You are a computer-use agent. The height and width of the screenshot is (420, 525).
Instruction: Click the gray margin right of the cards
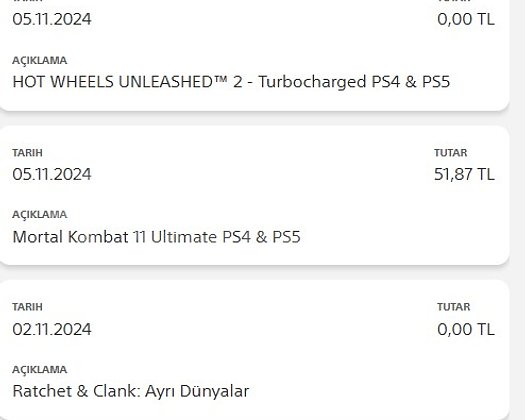(x=518, y=210)
